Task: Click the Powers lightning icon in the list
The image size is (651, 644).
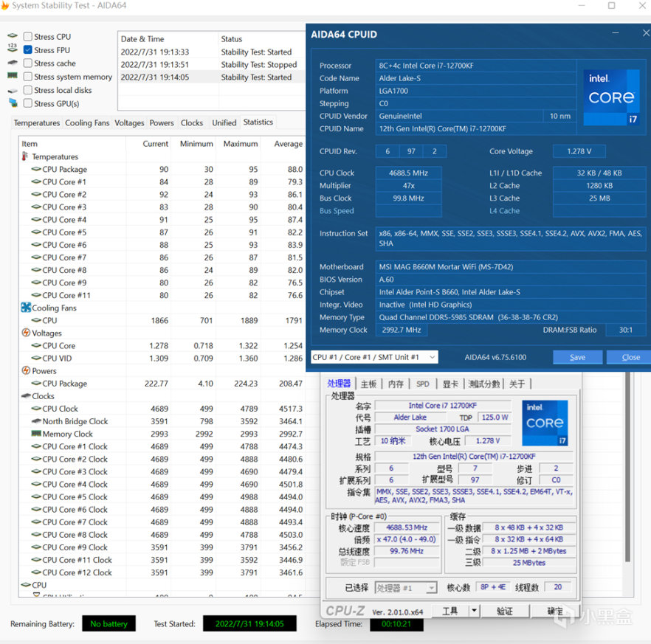Action: coord(26,371)
